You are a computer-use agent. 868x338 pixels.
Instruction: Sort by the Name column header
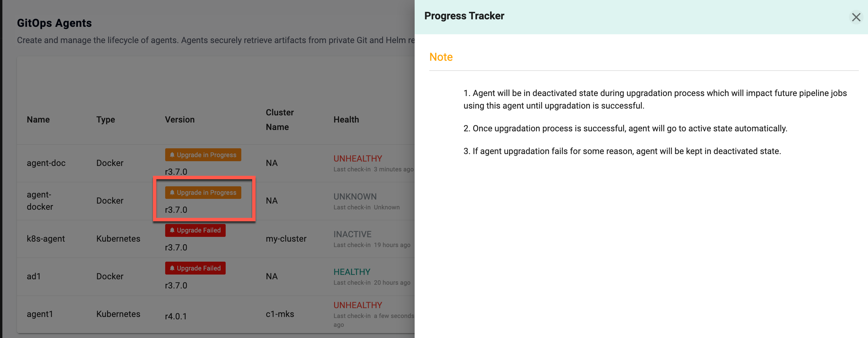click(x=38, y=119)
